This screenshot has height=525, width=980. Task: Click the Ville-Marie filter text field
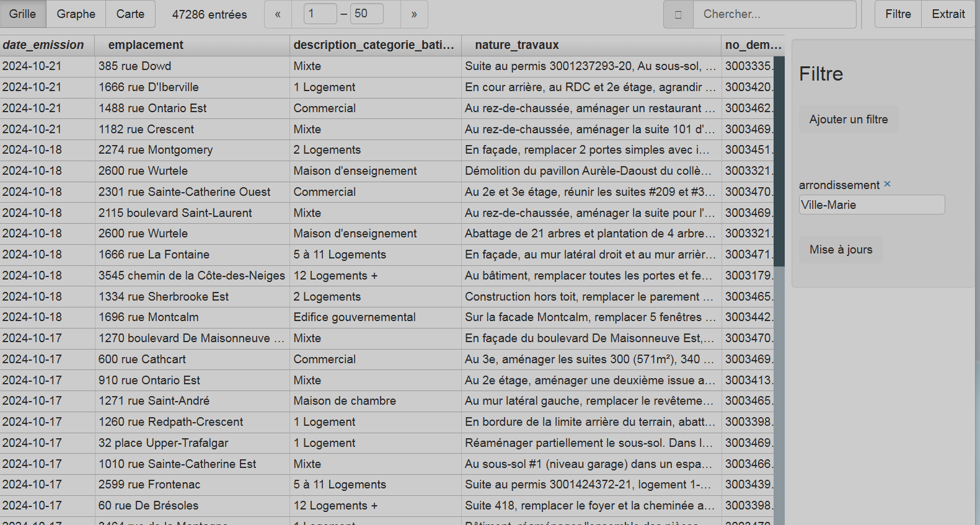[x=871, y=205]
